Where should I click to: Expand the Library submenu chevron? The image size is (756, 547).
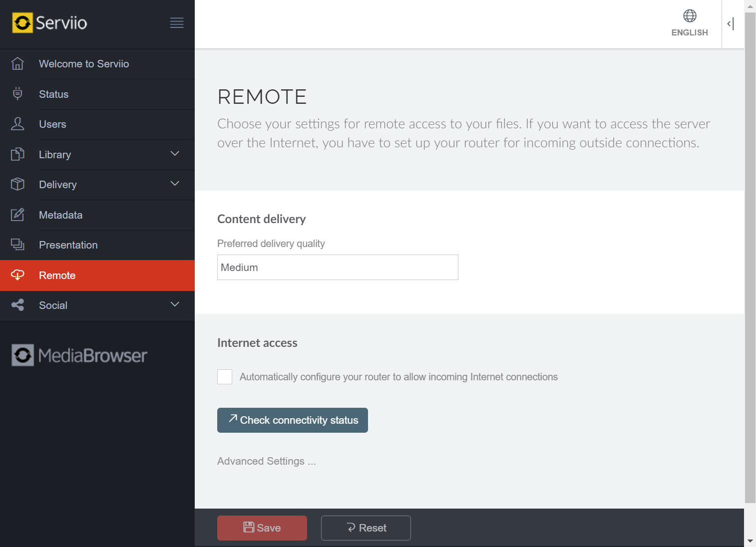[175, 154]
